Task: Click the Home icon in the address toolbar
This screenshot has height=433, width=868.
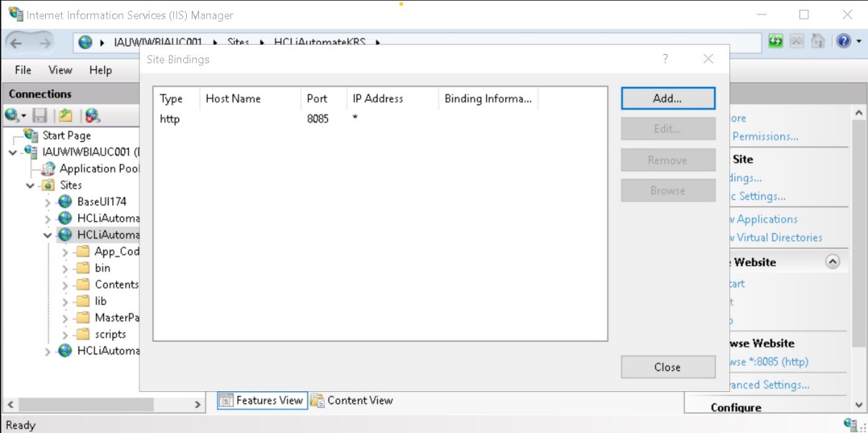Action: click(x=818, y=41)
